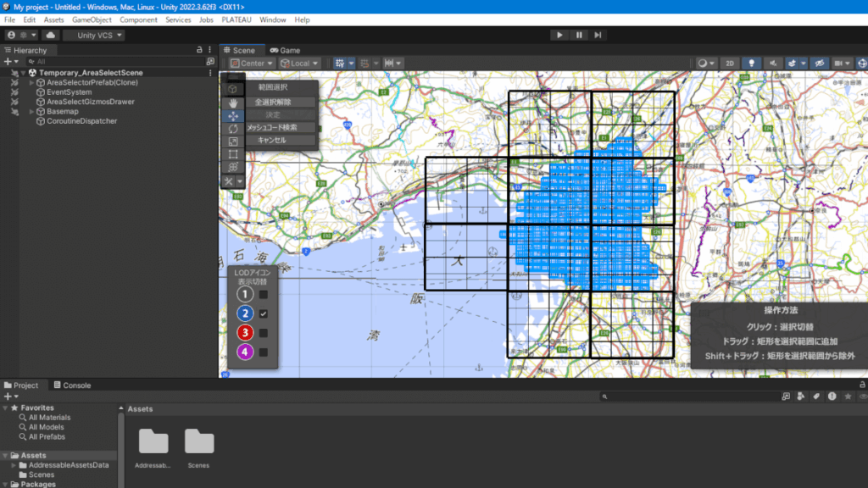Expand the AreaSelectorPrefab(Clone) hierarchy item
The image size is (868, 488).
tap(31, 83)
